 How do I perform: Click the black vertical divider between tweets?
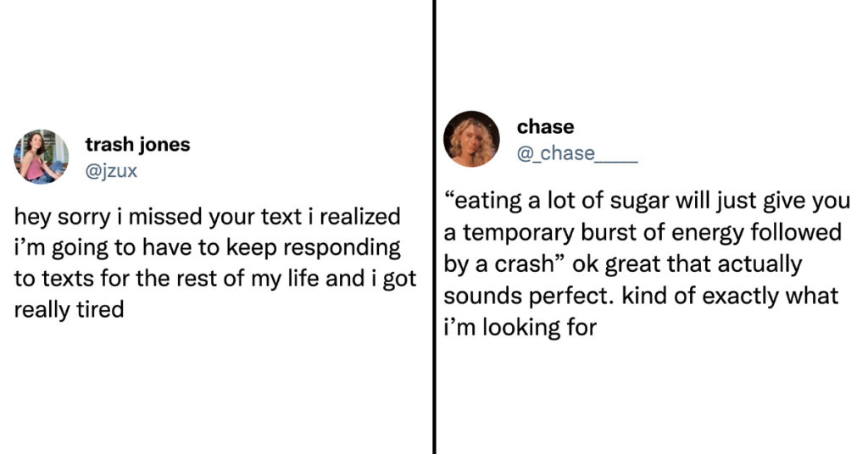tap(435, 227)
